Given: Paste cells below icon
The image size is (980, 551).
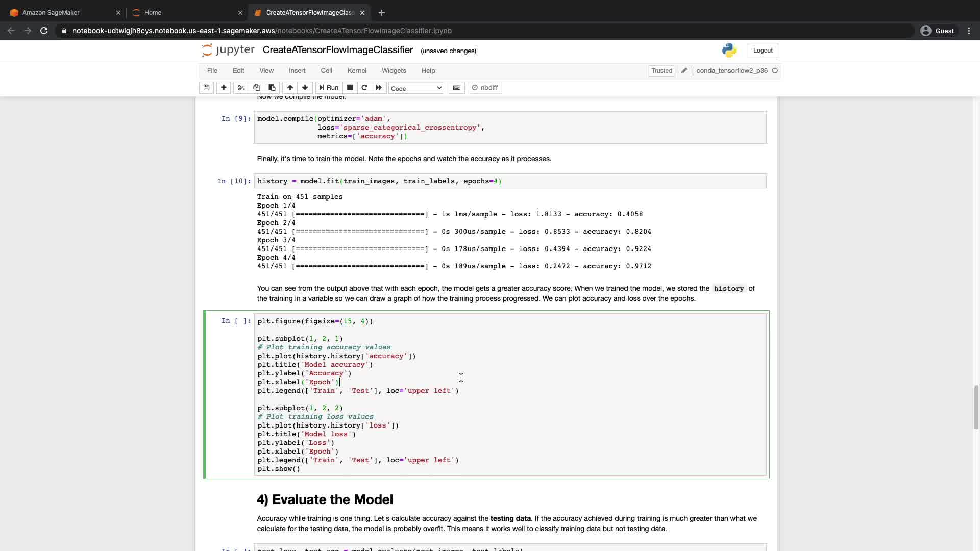Looking at the screenshot, I should (x=272, y=88).
